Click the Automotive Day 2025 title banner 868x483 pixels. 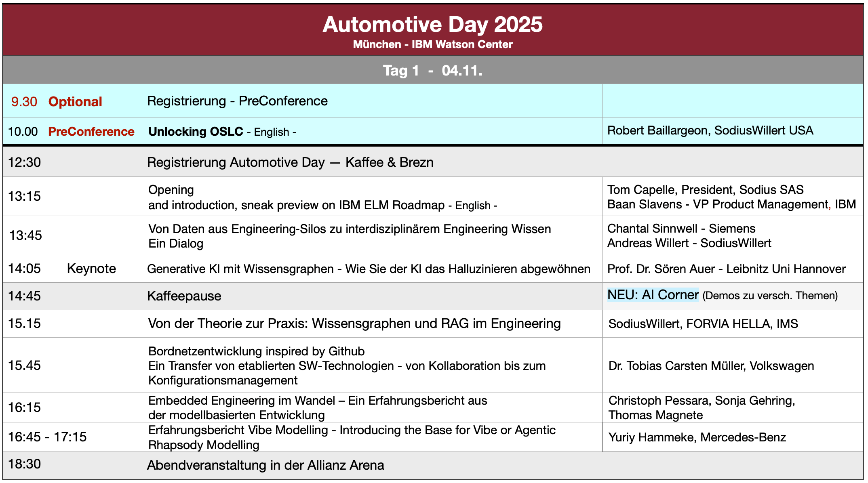pos(432,24)
